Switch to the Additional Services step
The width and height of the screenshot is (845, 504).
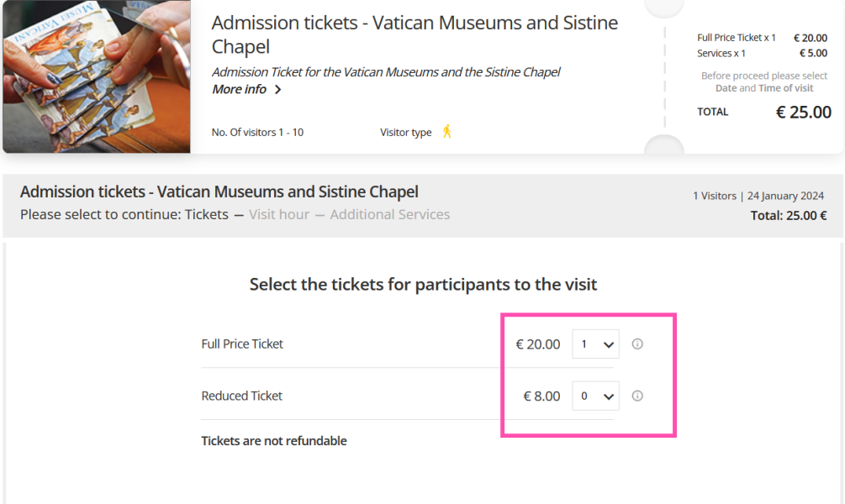coord(390,214)
